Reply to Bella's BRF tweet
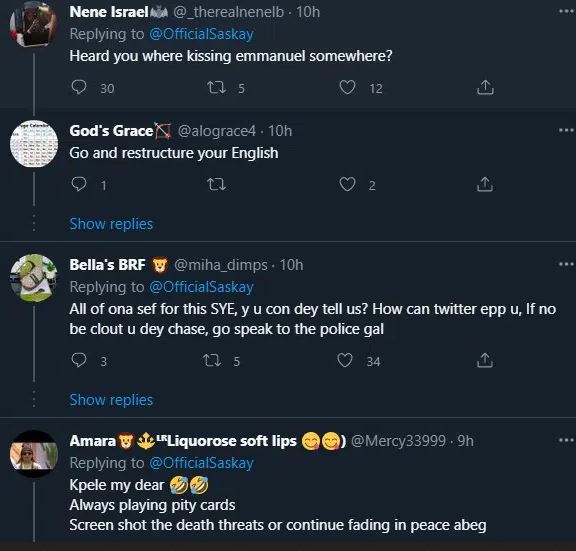The image size is (576, 551). pos(79,360)
